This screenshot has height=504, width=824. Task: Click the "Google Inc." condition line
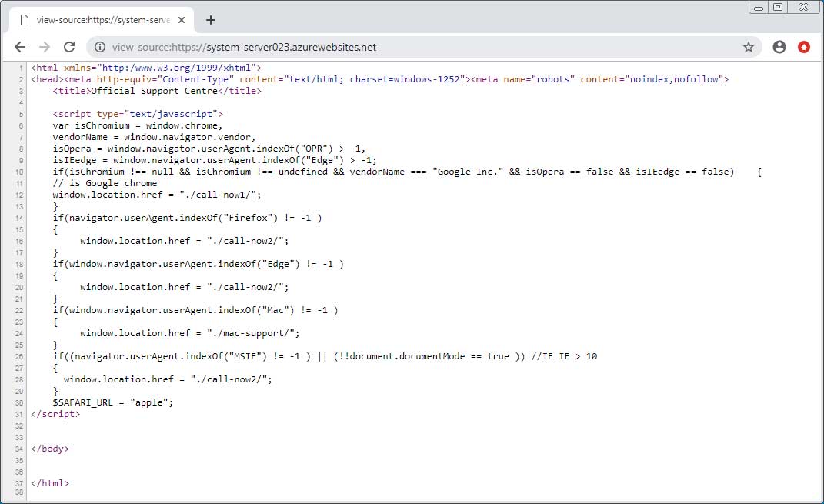(x=407, y=172)
